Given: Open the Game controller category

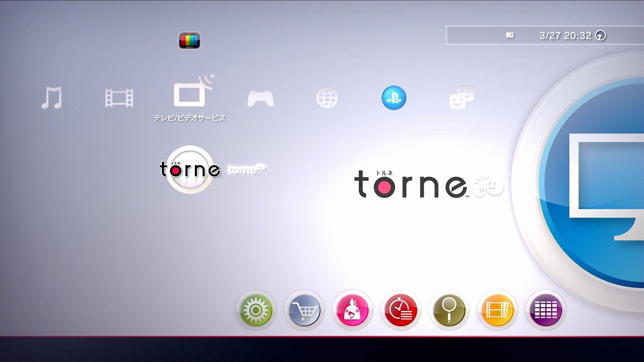Looking at the screenshot, I should click(261, 99).
